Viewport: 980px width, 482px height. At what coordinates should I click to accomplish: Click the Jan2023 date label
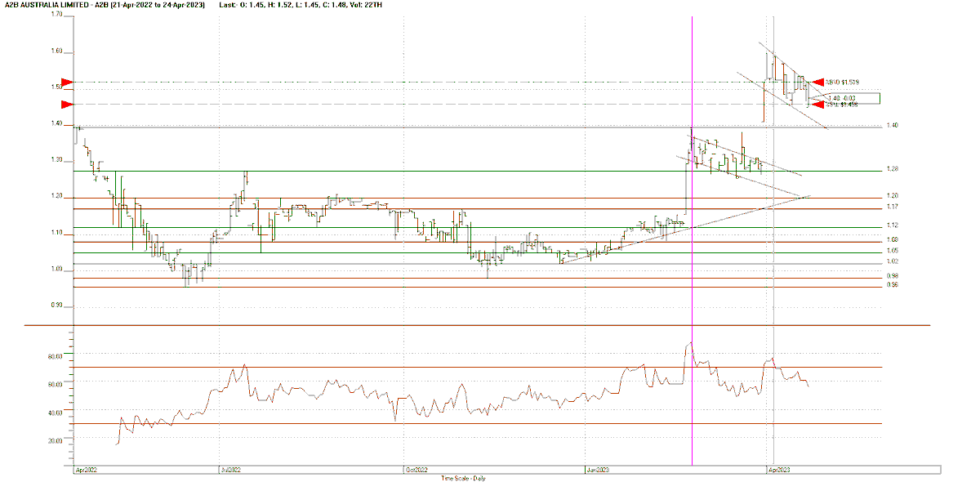tap(599, 471)
